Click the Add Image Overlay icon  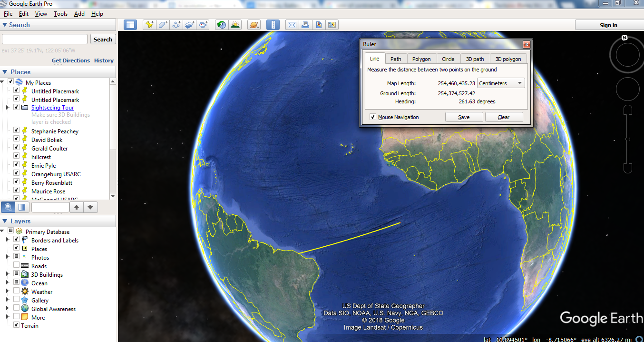(190, 25)
